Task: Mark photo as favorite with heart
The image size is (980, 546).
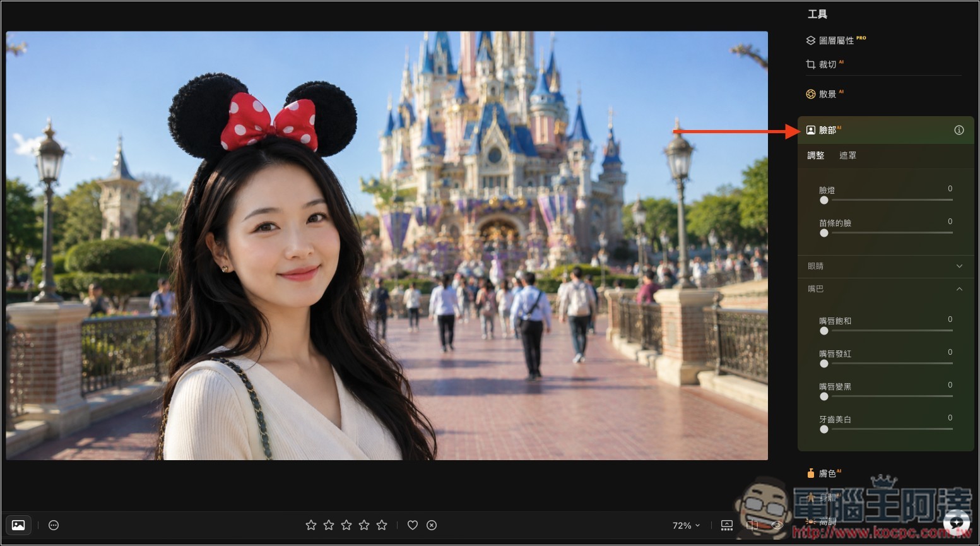Action: 413,525
